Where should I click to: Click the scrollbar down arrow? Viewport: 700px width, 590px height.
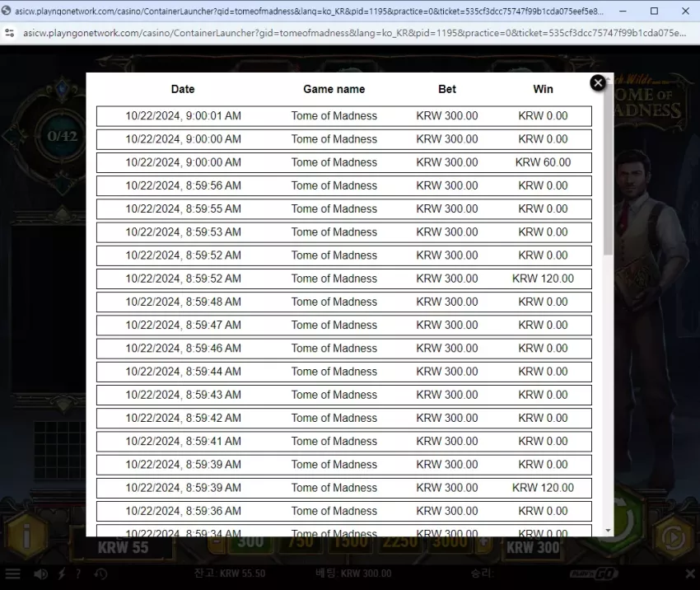[x=608, y=531]
